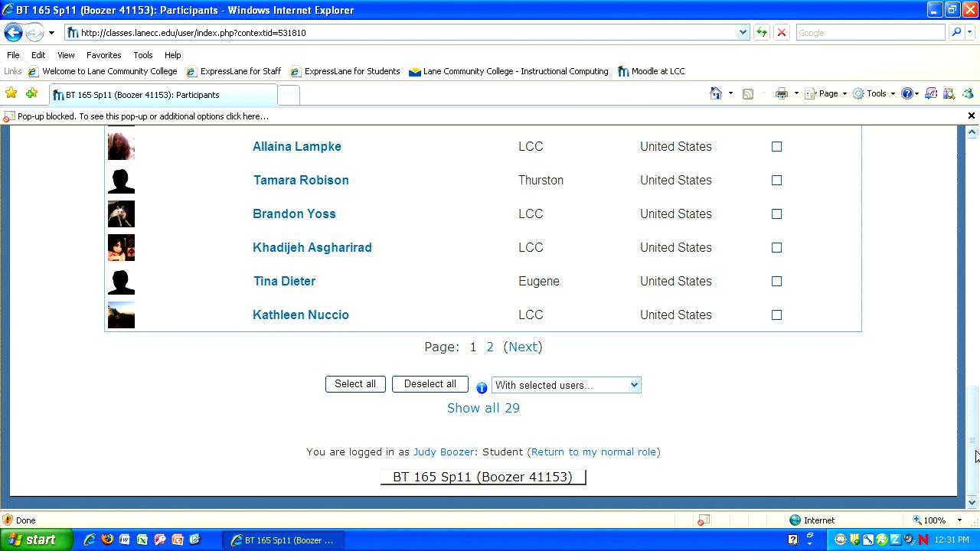Screen dimensions: 980x551
Task: Open the Tools menu in menu bar
Action: [x=142, y=55]
